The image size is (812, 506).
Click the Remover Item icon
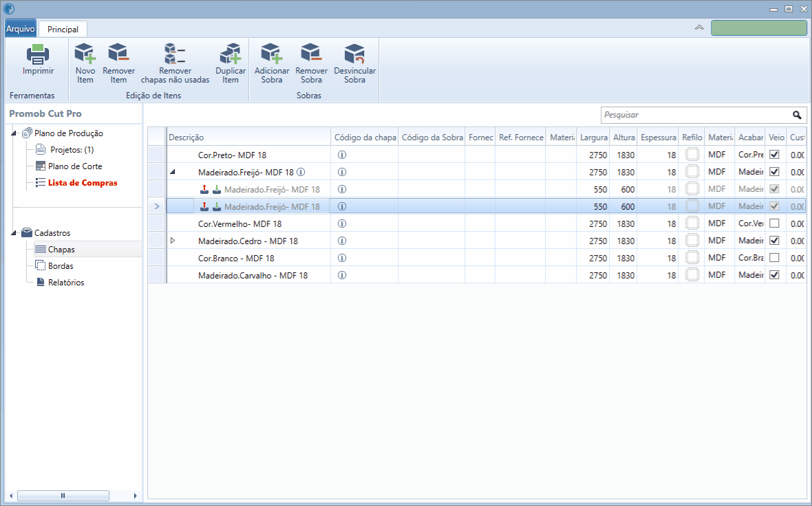(118, 54)
